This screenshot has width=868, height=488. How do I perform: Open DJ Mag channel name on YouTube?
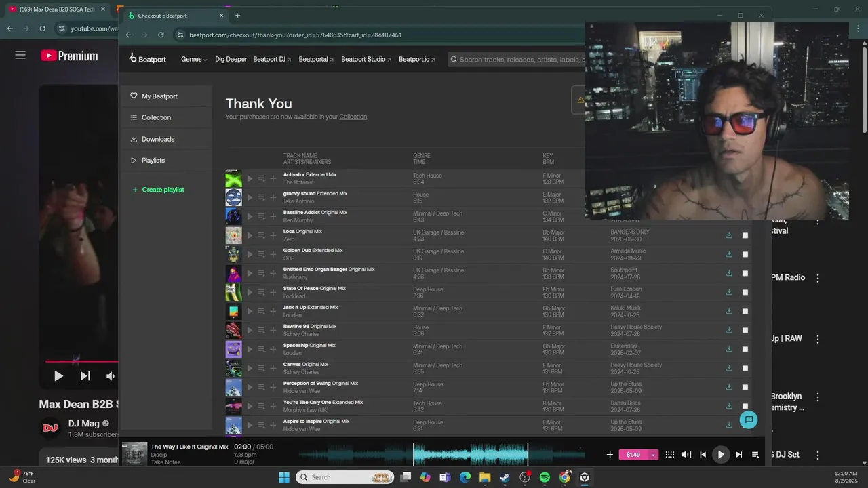[84, 424]
